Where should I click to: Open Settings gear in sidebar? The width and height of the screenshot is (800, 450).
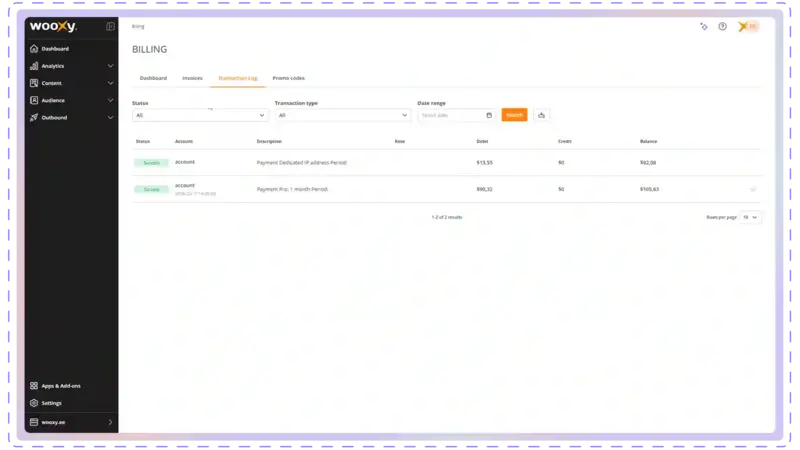(x=34, y=403)
